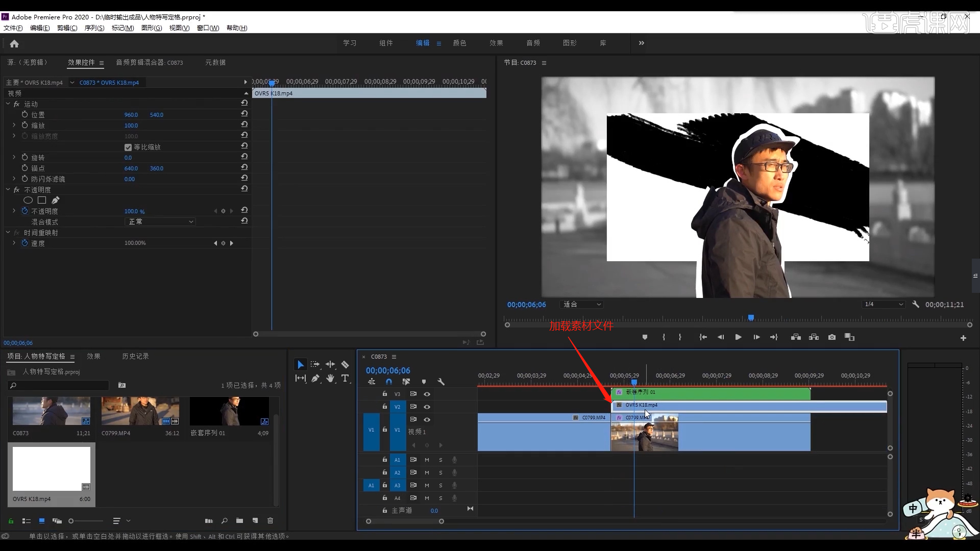Reset the position parameter

pyautogui.click(x=244, y=114)
